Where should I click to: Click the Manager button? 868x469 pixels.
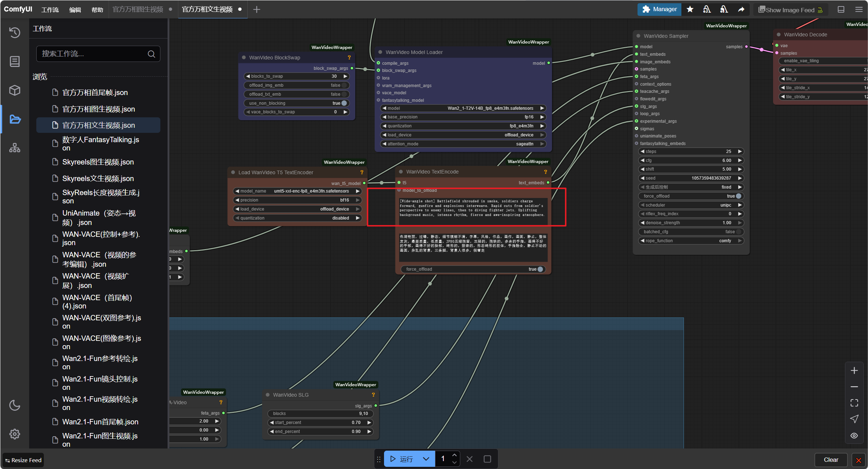point(659,9)
